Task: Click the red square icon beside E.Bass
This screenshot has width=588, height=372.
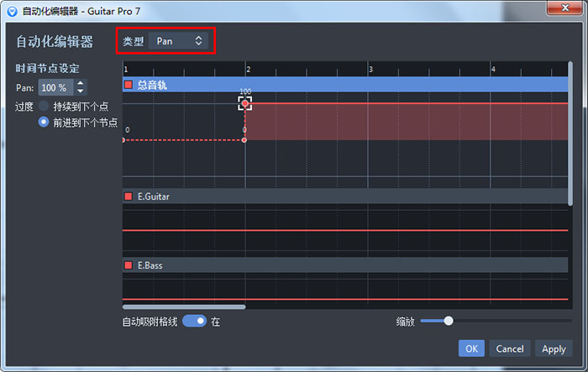Action: coord(129,265)
